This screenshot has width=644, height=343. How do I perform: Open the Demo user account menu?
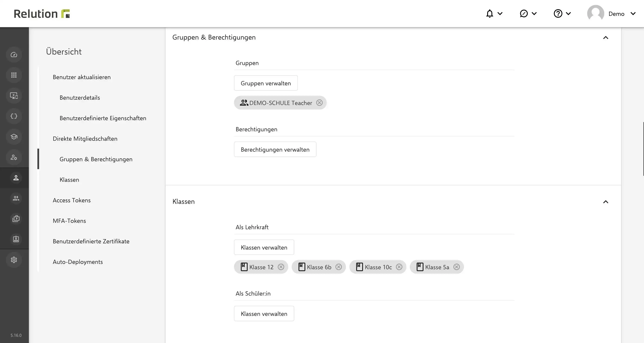tap(612, 13)
